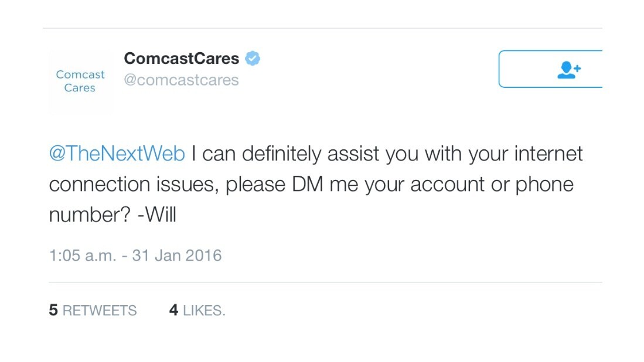Open the Comcast Cares profile avatar
The width and height of the screenshot is (644, 362).
tap(80, 82)
